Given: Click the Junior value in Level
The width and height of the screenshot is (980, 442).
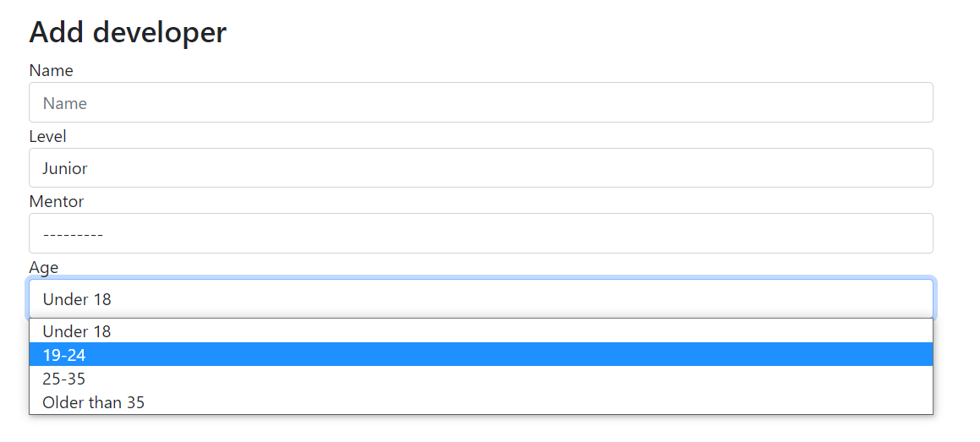Looking at the screenshot, I should [x=65, y=168].
